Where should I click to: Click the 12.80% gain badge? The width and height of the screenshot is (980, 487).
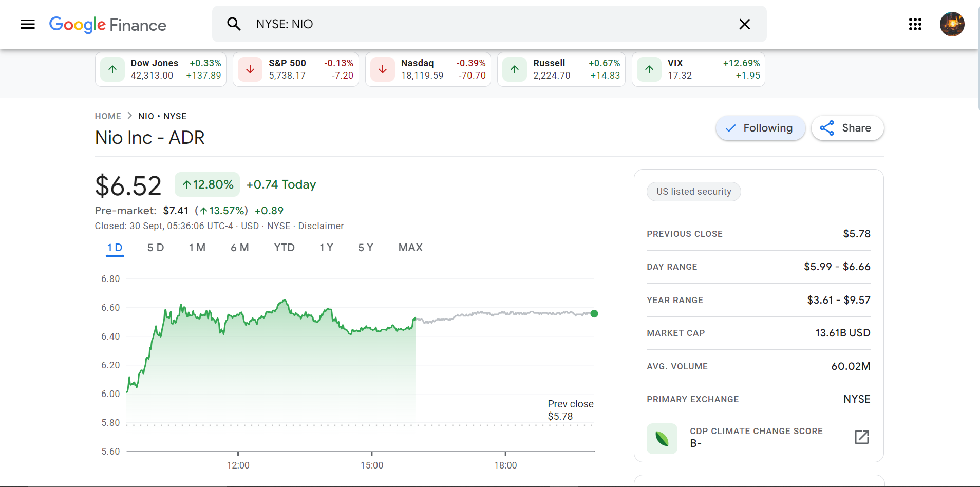click(208, 184)
